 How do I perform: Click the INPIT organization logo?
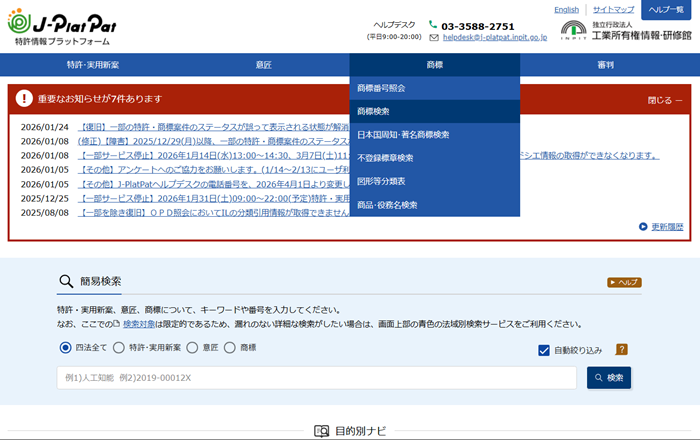pyautogui.click(x=574, y=30)
